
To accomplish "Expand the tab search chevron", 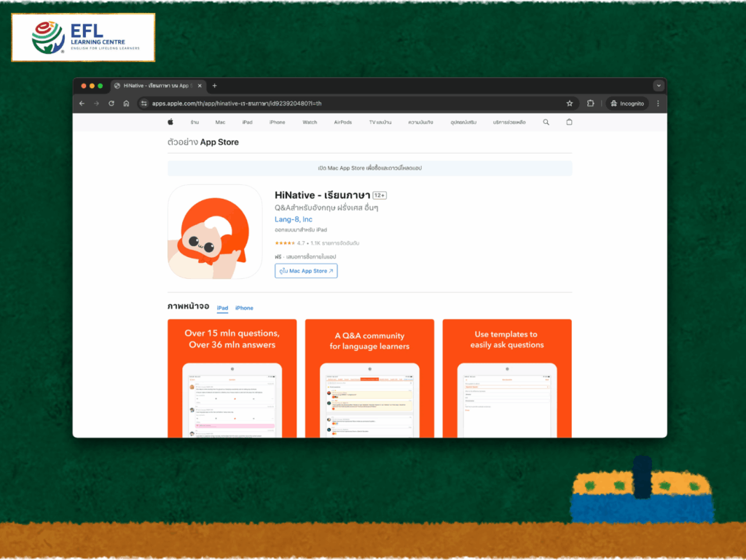I will [659, 86].
